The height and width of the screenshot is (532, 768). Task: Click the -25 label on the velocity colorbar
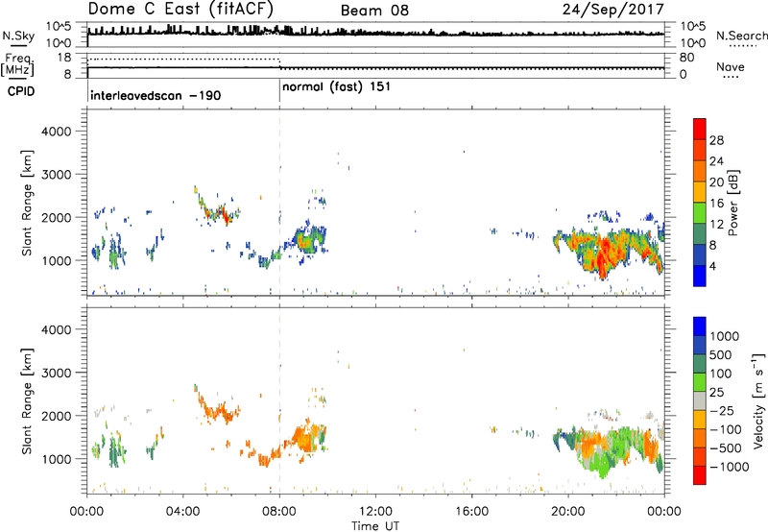[x=722, y=411]
